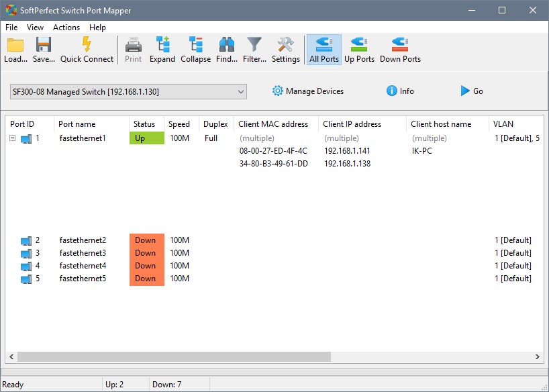Click the port 1 network icon
Screen dimensions: 549x392
point(26,139)
